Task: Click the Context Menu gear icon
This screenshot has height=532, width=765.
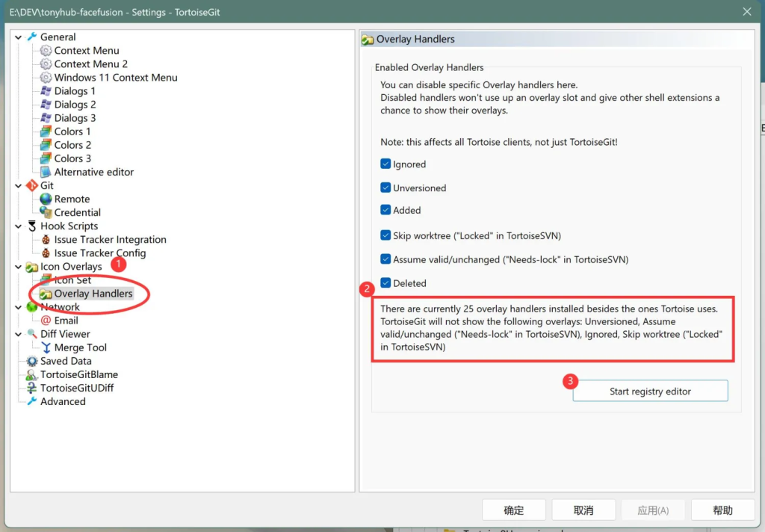Action: (x=46, y=50)
